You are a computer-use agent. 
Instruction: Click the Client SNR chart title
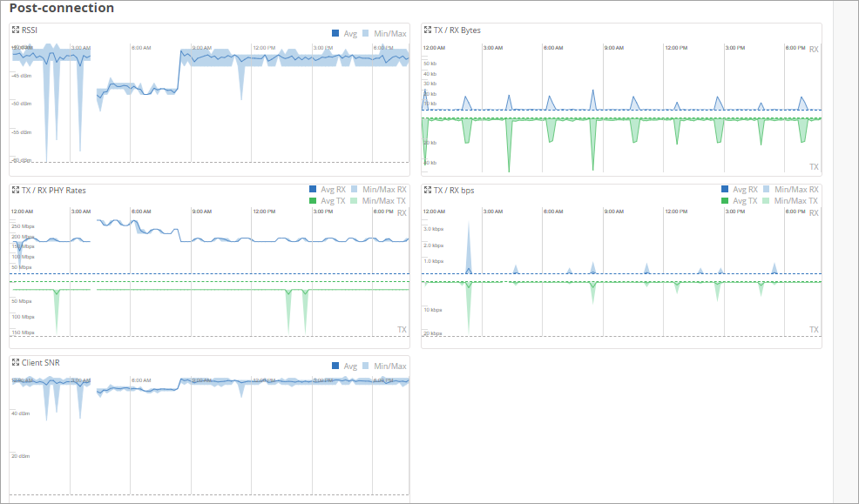coord(40,361)
